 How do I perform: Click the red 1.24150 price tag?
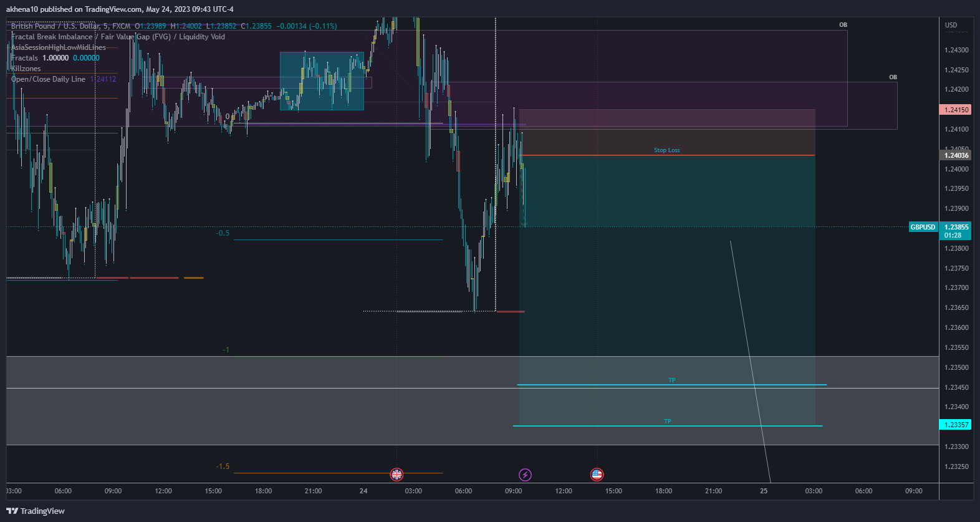[x=955, y=110]
